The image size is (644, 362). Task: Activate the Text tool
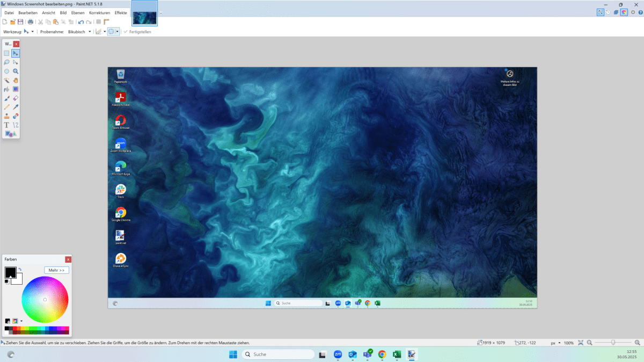coord(6,125)
